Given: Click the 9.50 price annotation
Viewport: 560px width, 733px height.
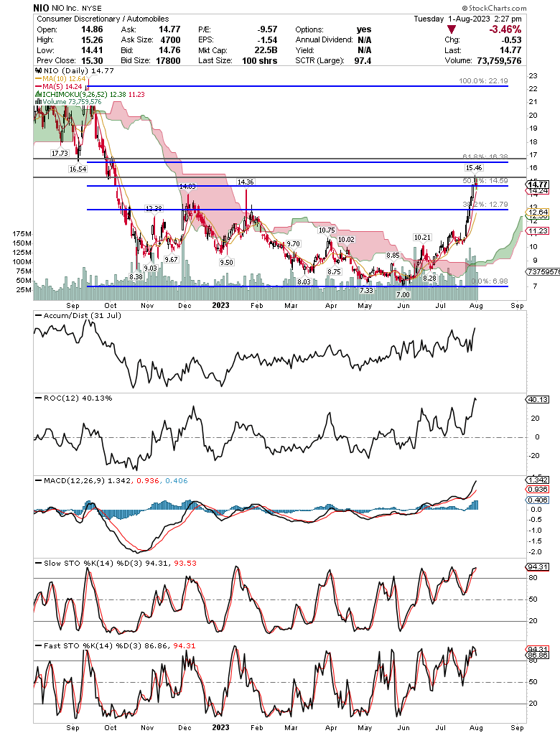Looking at the screenshot, I should [226, 262].
